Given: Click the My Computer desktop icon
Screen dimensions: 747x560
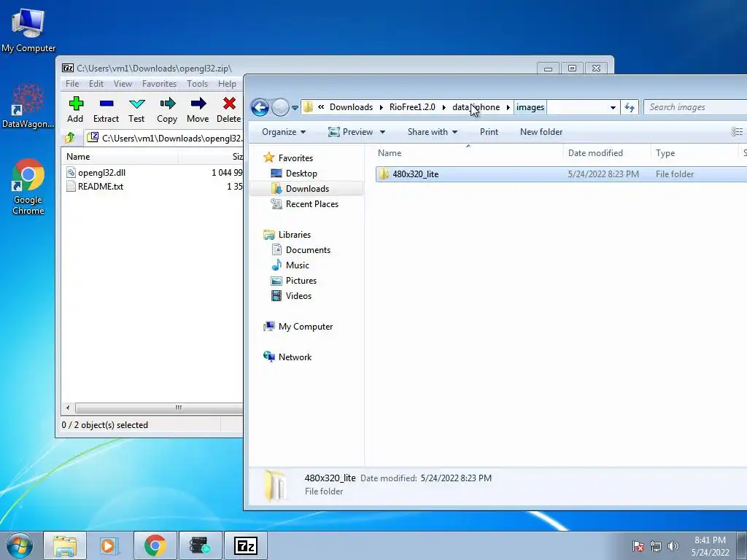Looking at the screenshot, I should click(x=28, y=31).
